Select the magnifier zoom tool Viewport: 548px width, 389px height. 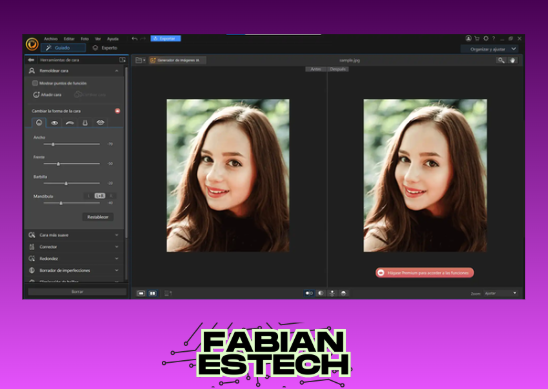501,60
